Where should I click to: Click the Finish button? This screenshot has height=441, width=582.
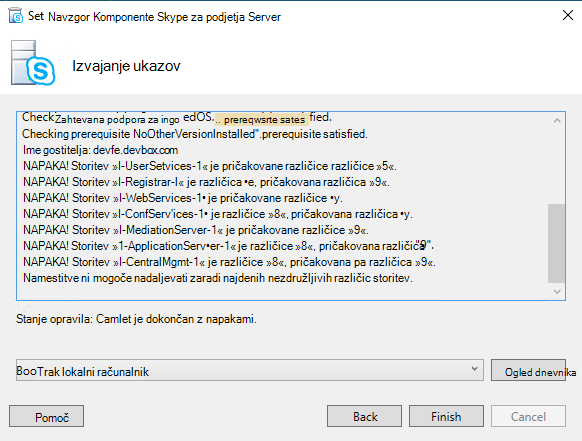tap(446, 416)
